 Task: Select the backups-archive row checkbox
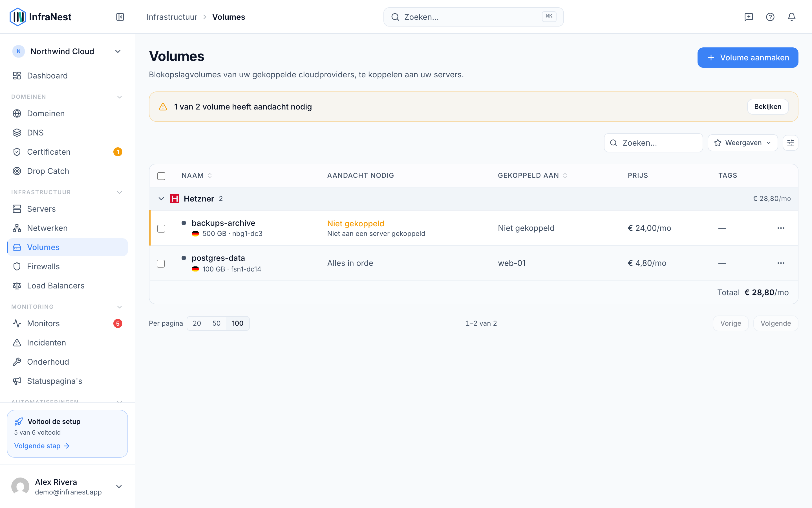(x=161, y=229)
